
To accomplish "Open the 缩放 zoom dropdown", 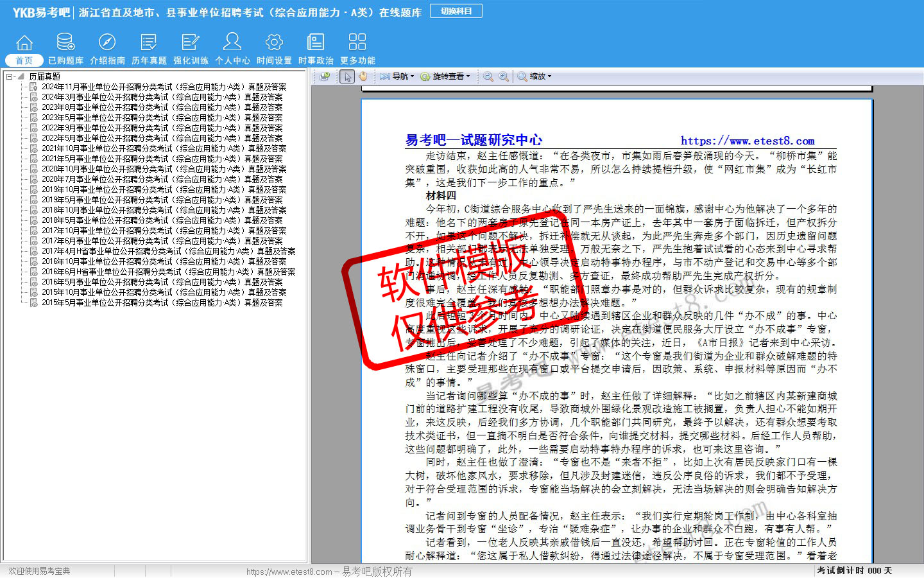I will pyautogui.click(x=535, y=76).
